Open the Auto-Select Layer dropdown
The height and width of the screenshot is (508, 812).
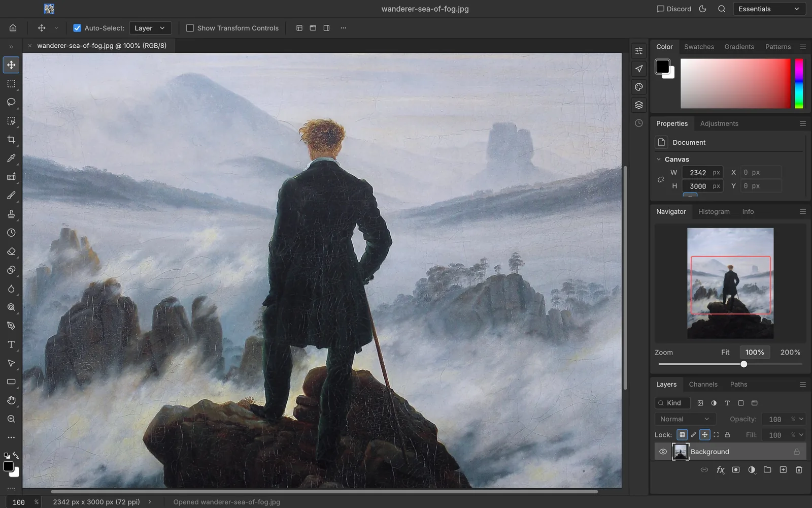[150, 28]
